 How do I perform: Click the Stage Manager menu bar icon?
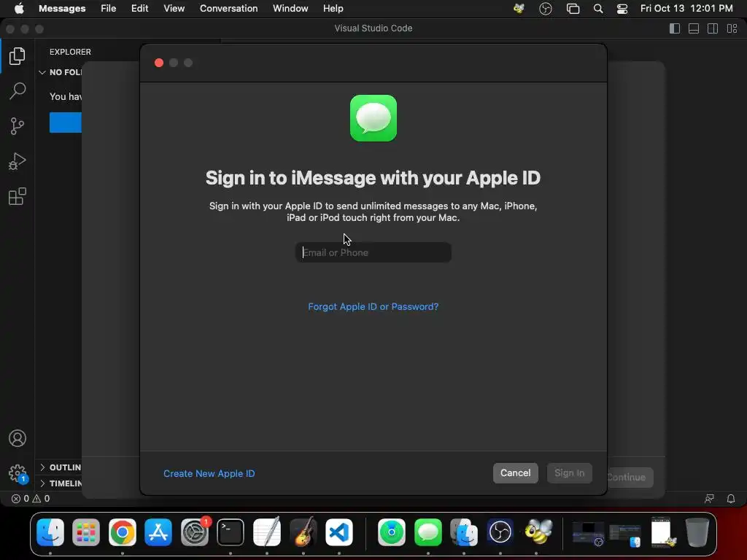pos(573,9)
